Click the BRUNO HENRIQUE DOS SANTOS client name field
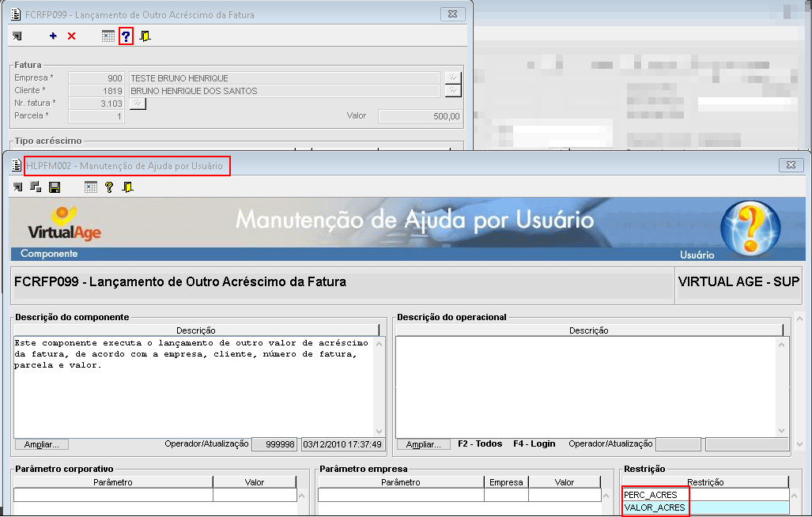Image resolution: width=812 pixels, height=517 pixels. coord(285,91)
